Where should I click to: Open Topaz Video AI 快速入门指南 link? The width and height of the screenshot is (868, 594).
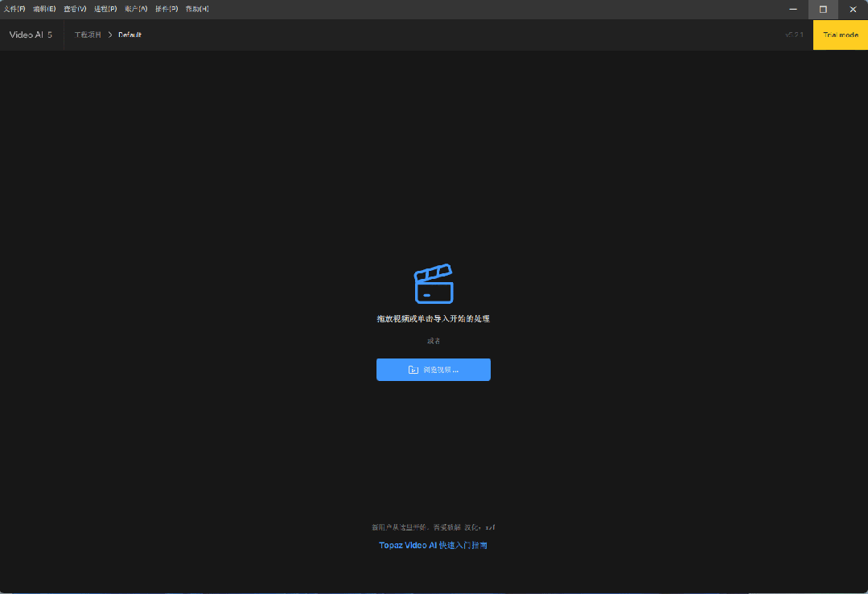tap(433, 545)
